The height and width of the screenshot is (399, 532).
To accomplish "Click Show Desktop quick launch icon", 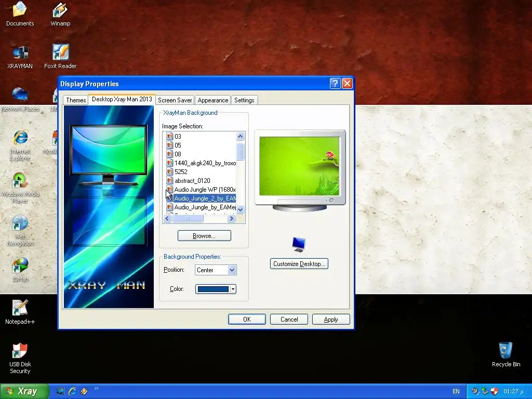I will [60, 391].
